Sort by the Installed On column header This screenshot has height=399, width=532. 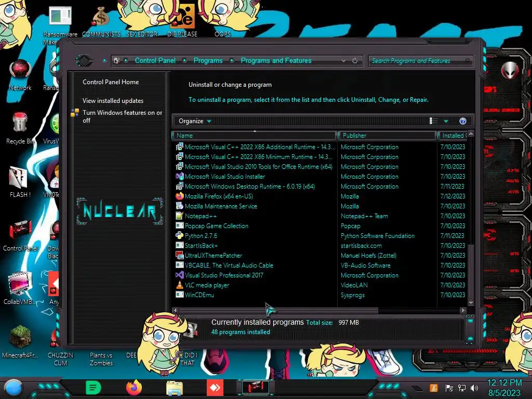click(453, 136)
